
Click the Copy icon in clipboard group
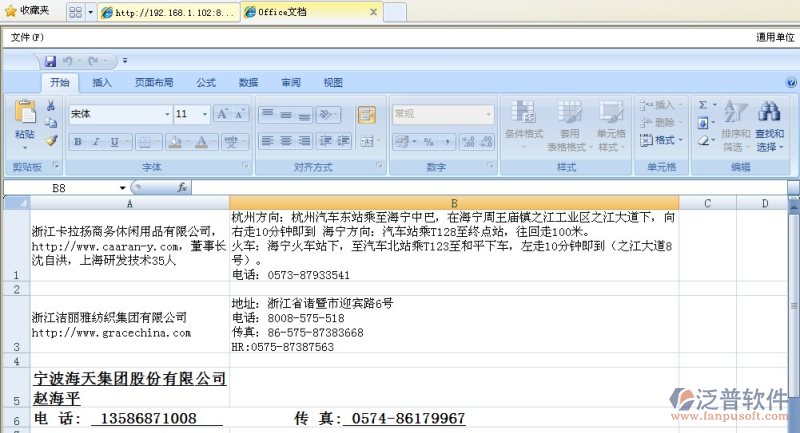(x=51, y=122)
